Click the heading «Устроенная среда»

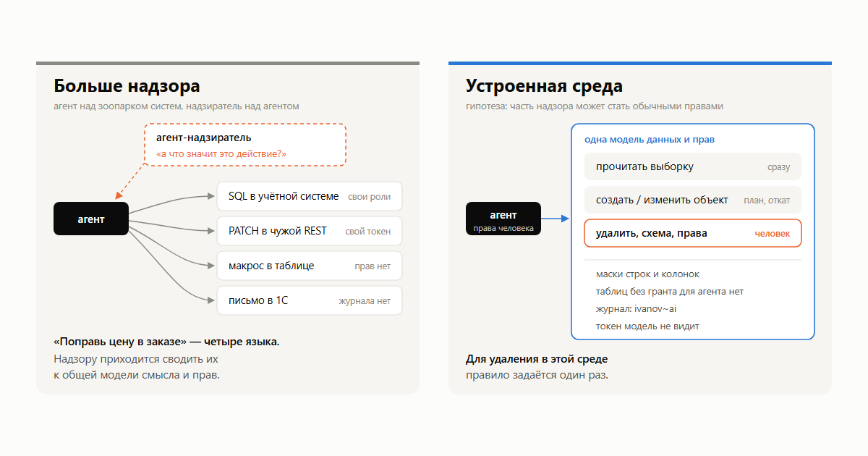click(544, 87)
